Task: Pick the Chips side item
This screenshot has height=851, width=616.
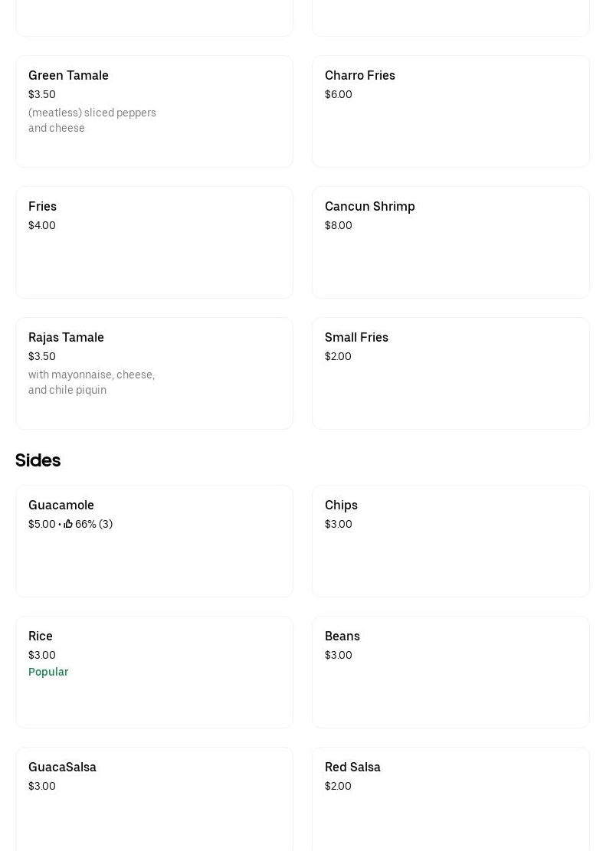Action: (450, 541)
